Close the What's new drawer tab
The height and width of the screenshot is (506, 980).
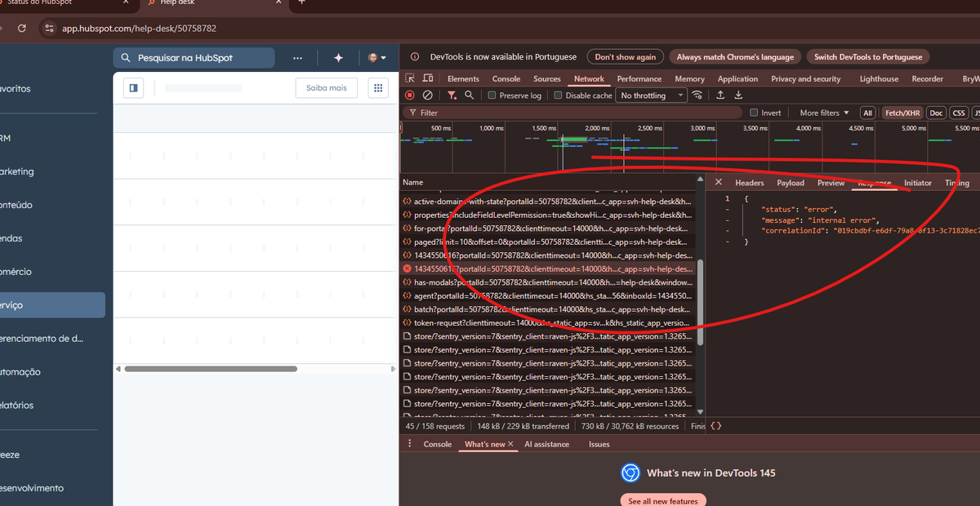pos(510,444)
